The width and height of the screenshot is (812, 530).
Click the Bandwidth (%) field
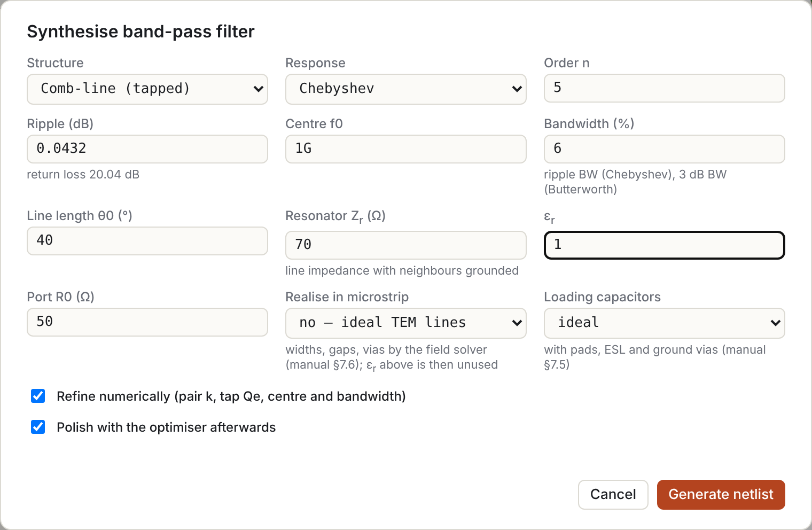tap(665, 149)
